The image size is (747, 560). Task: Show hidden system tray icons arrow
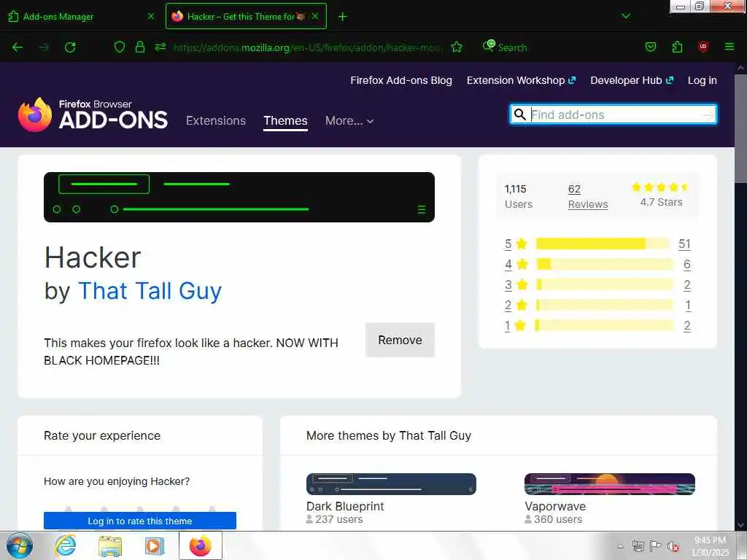[620, 546]
